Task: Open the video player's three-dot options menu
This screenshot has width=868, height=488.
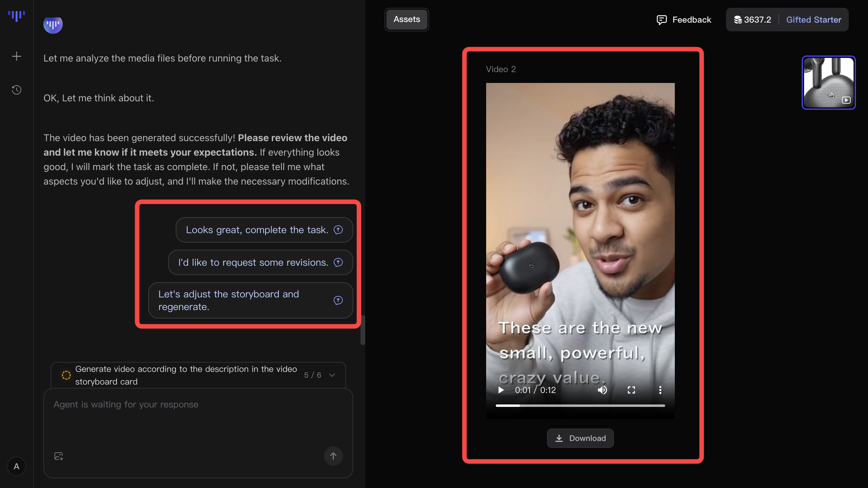Action: [660, 390]
